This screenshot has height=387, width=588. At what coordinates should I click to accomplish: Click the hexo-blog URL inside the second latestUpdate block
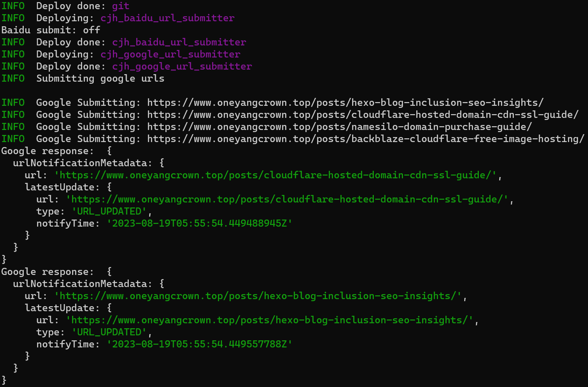270,320
